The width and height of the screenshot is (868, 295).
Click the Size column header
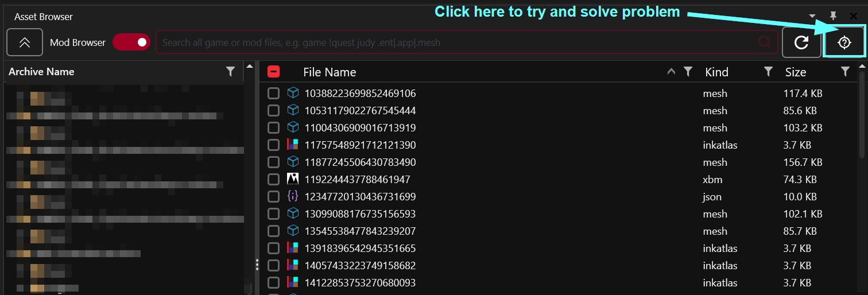click(x=796, y=72)
